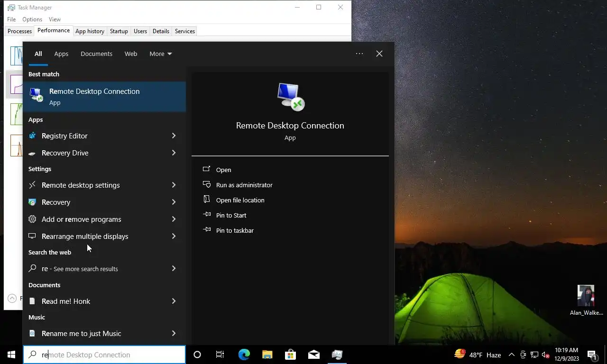Viewport: 607px width, 364px height.
Task: Open the Task Manager View menu
Action: click(x=55, y=19)
